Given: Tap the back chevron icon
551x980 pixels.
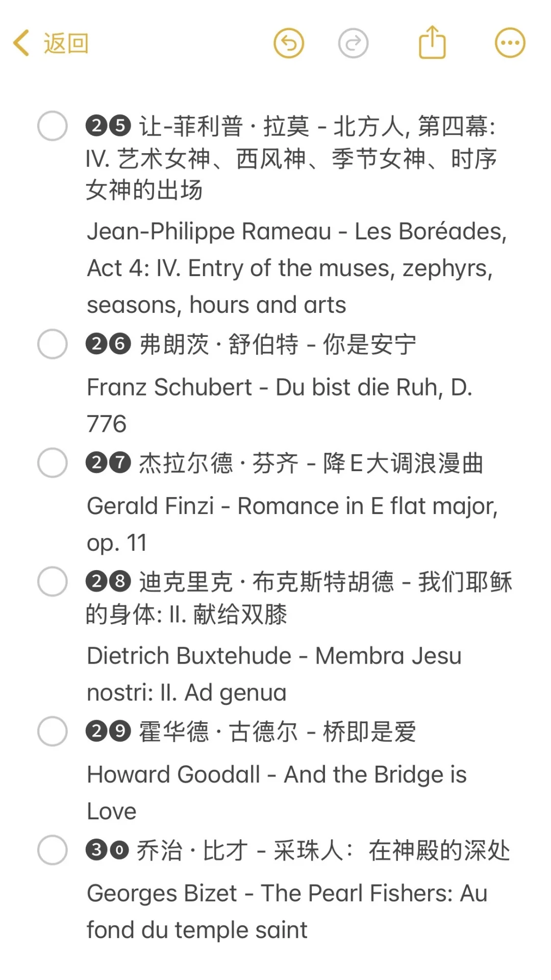Looking at the screenshot, I should [21, 43].
